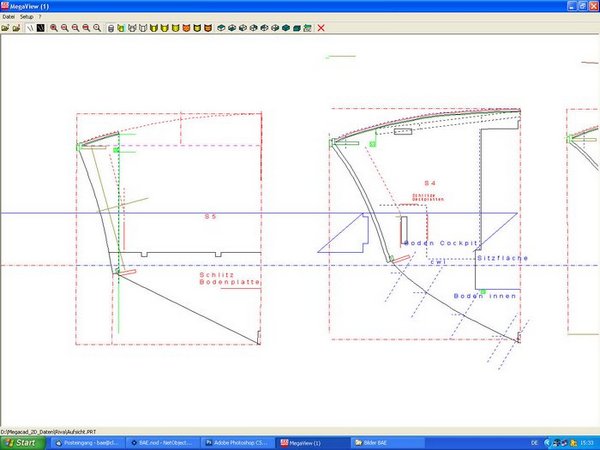This screenshot has width=600, height=450.
Task: Click the red X icon in the toolbar
Action: pos(321,28)
